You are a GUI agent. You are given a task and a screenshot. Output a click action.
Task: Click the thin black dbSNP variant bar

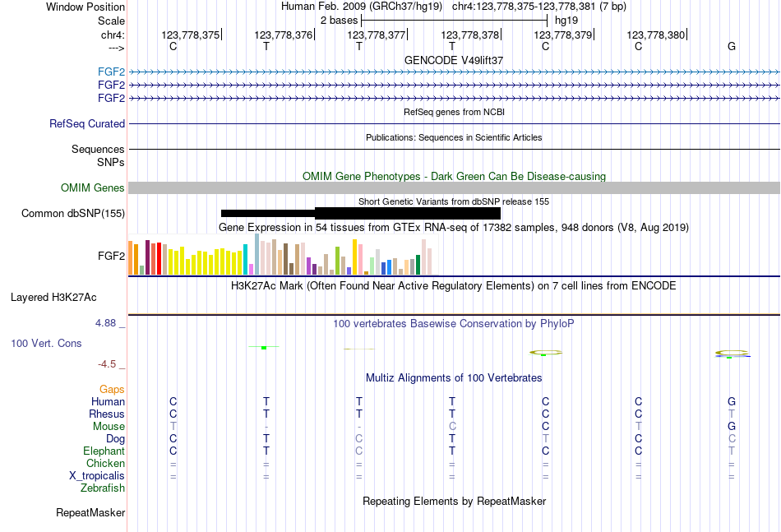pyautogui.click(x=268, y=213)
